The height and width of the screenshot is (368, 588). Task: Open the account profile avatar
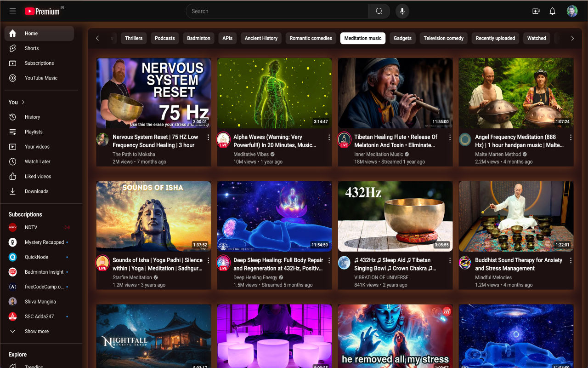(572, 11)
